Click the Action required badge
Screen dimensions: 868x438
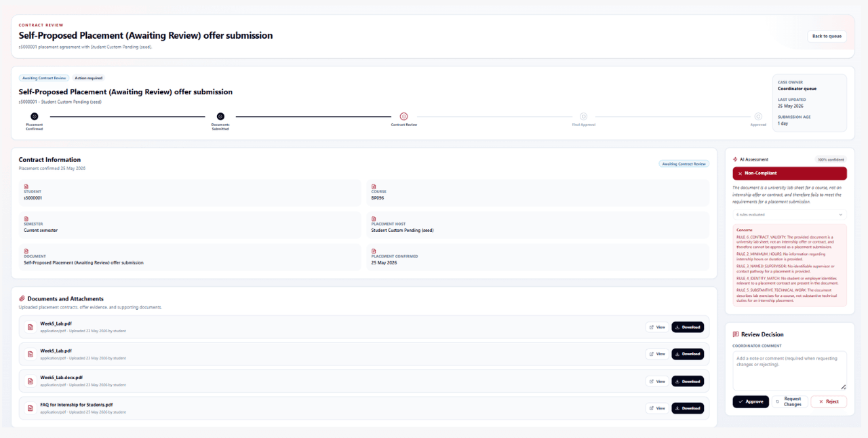coord(88,78)
